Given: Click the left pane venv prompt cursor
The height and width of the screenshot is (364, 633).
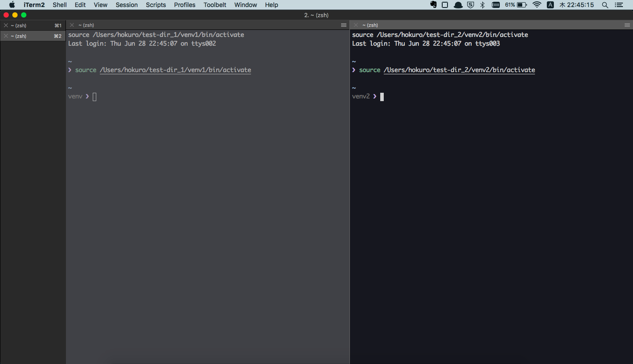Looking at the screenshot, I should pyautogui.click(x=95, y=97).
